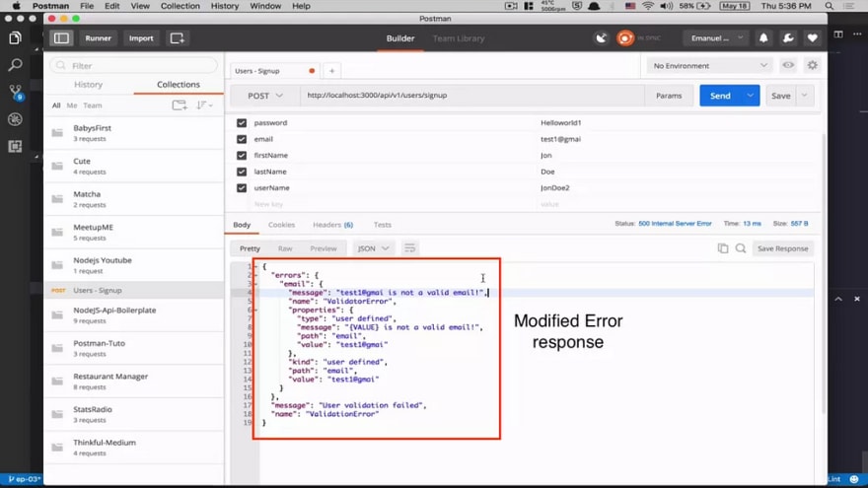Click the Import button
The width and height of the screenshot is (868, 488).
click(x=141, y=38)
